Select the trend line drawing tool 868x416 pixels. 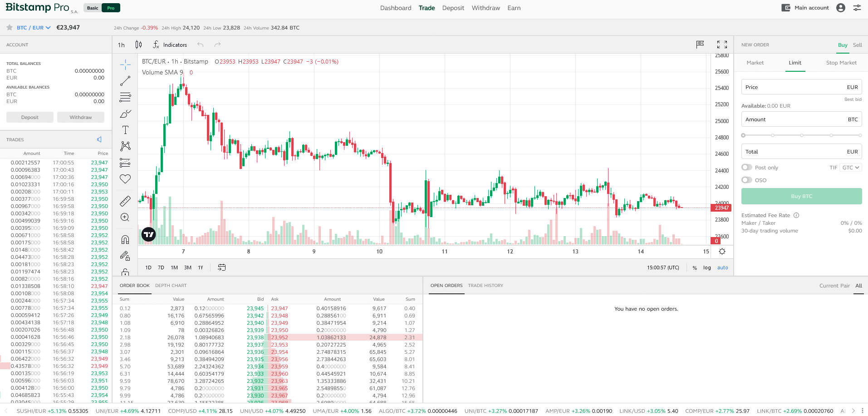(125, 81)
